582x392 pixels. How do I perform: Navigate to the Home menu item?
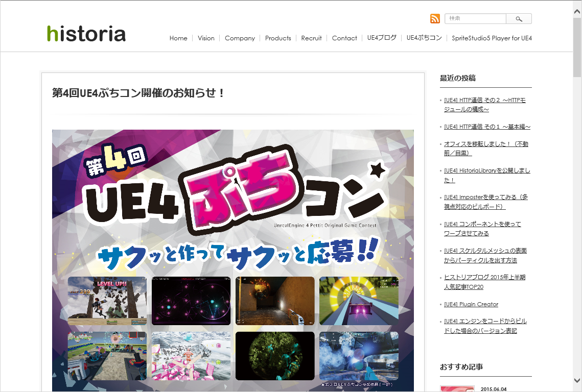[178, 38]
